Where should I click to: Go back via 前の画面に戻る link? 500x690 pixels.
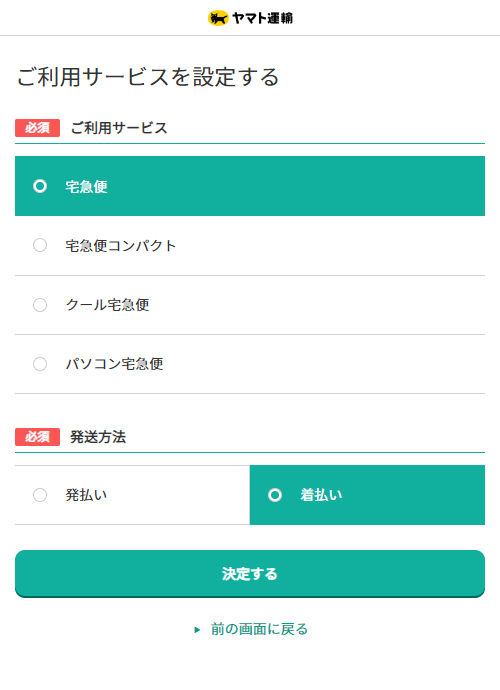pos(259,629)
